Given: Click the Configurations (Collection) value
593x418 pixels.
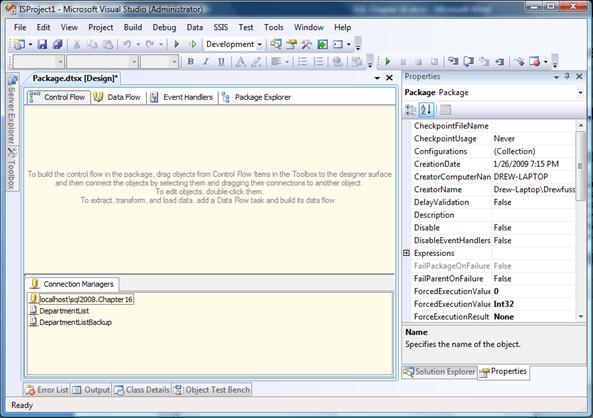Looking at the screenshot, I should [x=514, y=151].
